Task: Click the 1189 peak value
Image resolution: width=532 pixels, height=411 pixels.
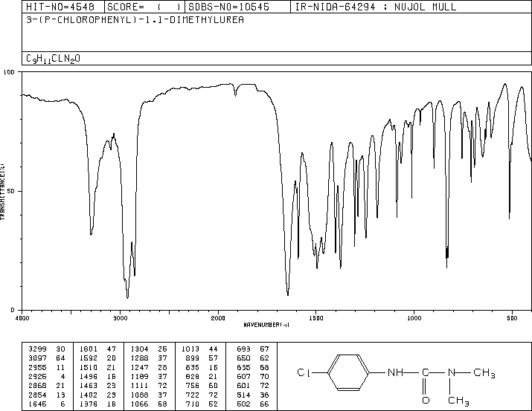Action: pyautogui.click(x=139, y=376)
